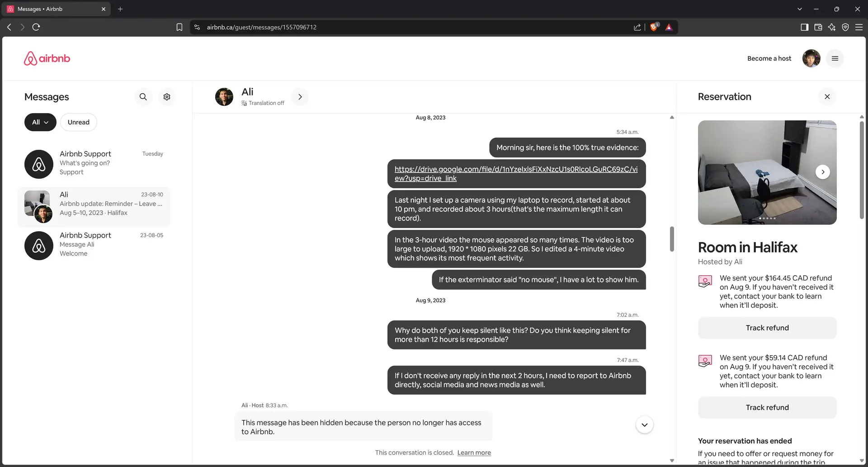Open Airbnb Support conversation from Tuesday
The width and height of the screenshot is (868, 467).
tap(94, 164)
